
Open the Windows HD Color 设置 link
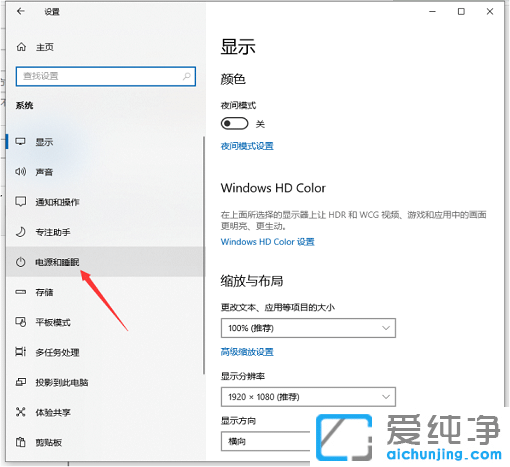[268, 242]
